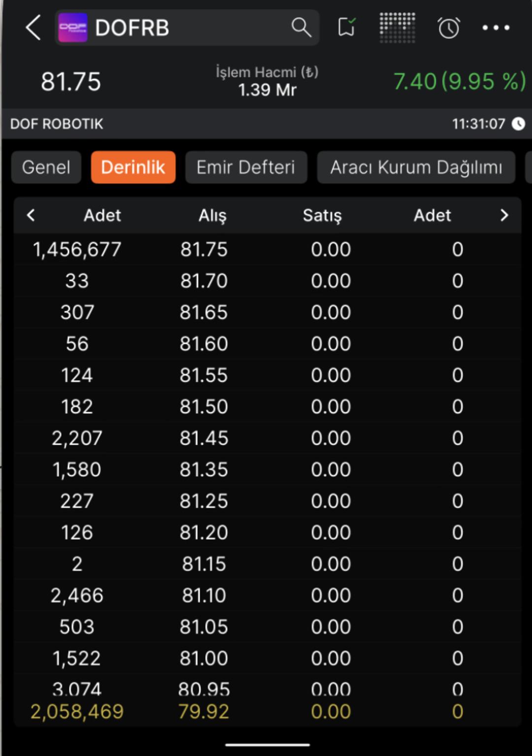Tap the Alış column header
The height and width of the screenshot is (756, 532).
[x=212, y=215]
